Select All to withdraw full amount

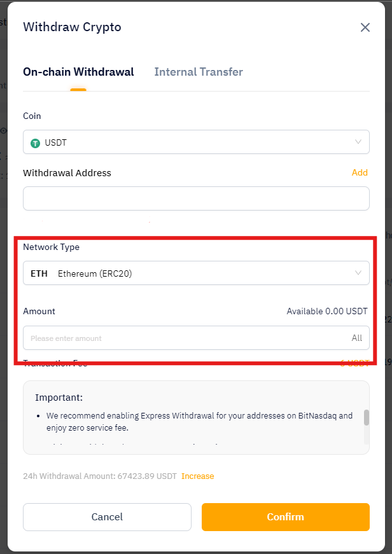coord(356,338)
